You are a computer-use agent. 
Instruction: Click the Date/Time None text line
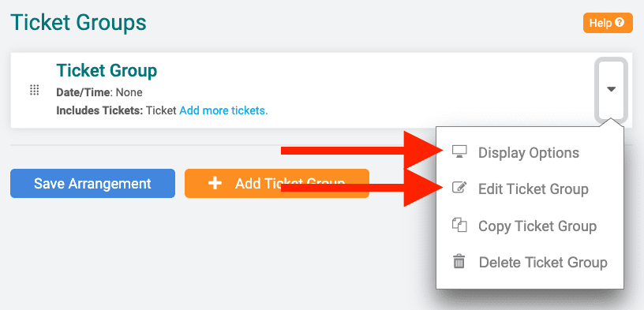tap(99, 93)
